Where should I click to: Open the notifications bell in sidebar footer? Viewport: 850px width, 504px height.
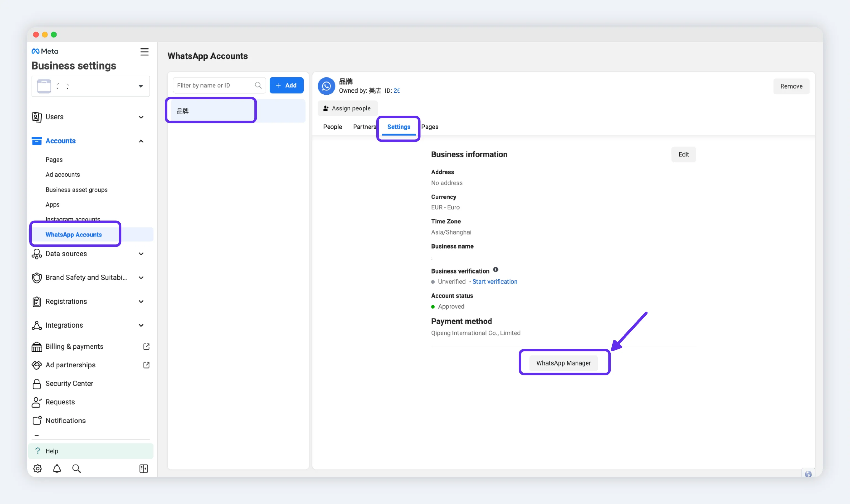click(x=57, y=469)
